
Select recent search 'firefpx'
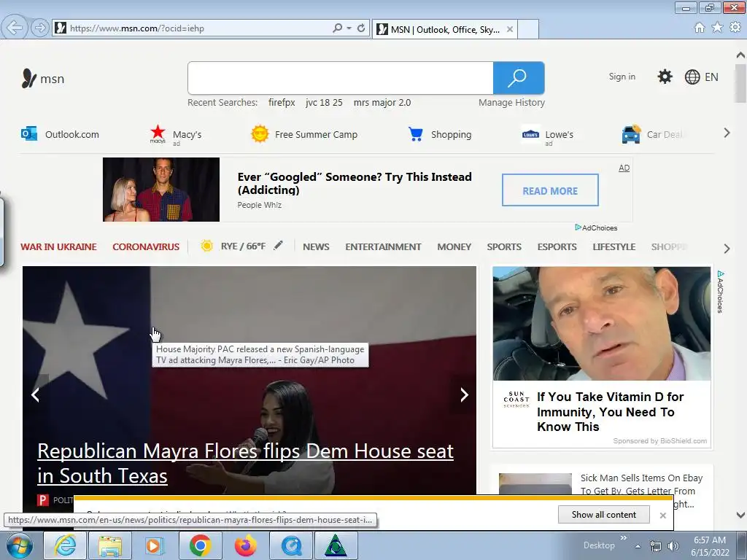(x=282, y=102)
